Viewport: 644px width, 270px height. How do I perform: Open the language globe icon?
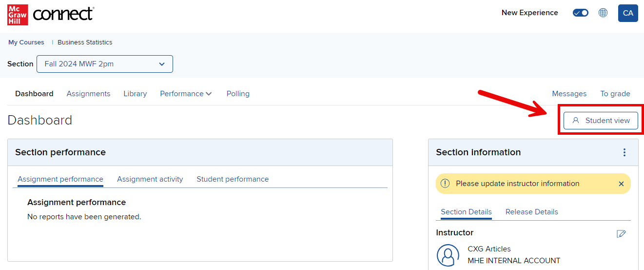603,13
